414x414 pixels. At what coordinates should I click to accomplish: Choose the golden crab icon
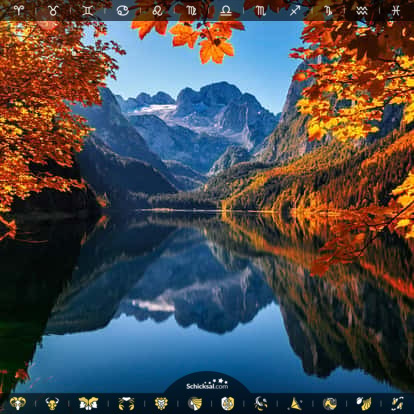[126, 403]
